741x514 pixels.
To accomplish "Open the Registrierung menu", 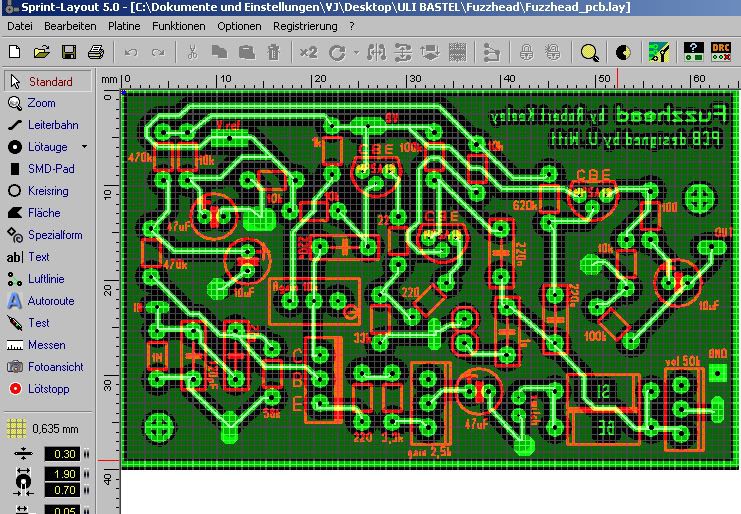I will coord(305,26).
